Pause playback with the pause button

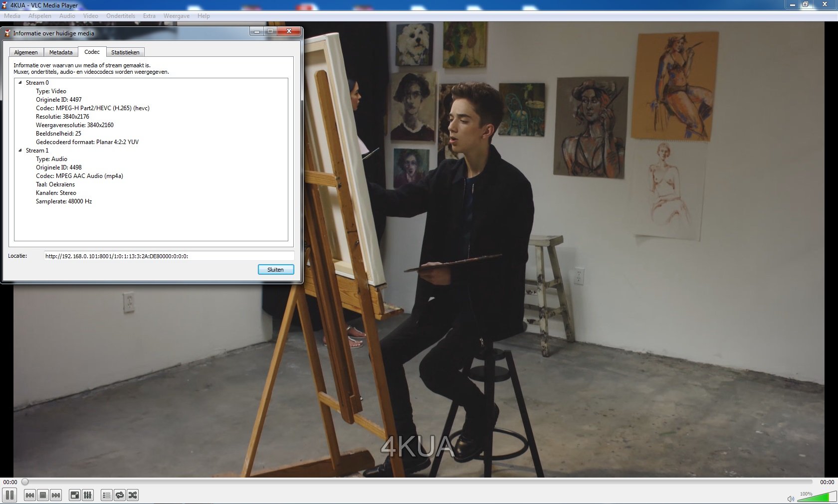9,495
